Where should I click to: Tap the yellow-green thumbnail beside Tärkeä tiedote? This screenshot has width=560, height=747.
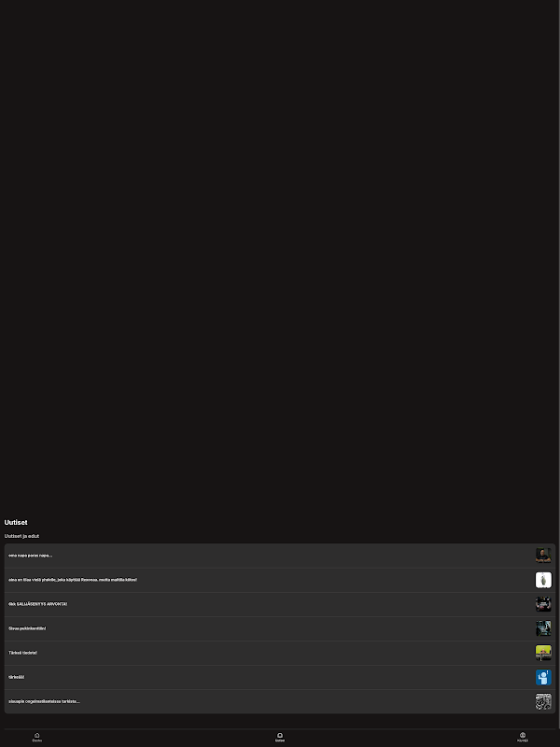(x=543, y=653)
